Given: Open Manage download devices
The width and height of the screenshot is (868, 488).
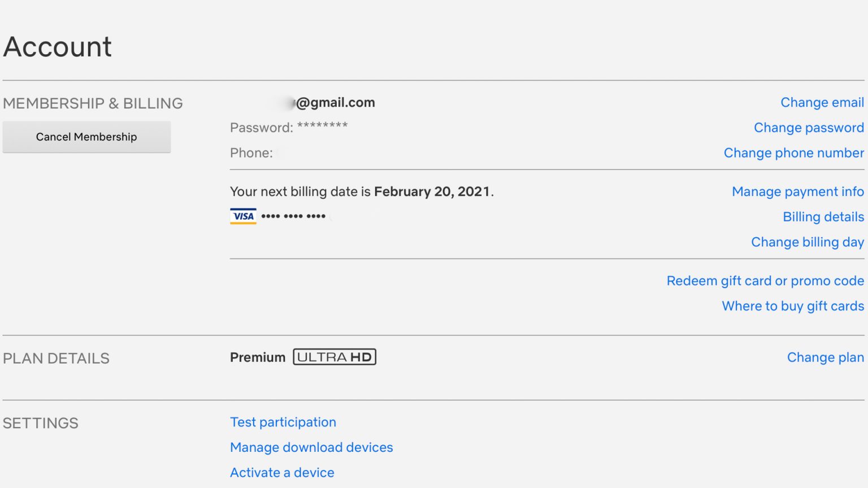Looking at the screenshot, I should 311,447.
